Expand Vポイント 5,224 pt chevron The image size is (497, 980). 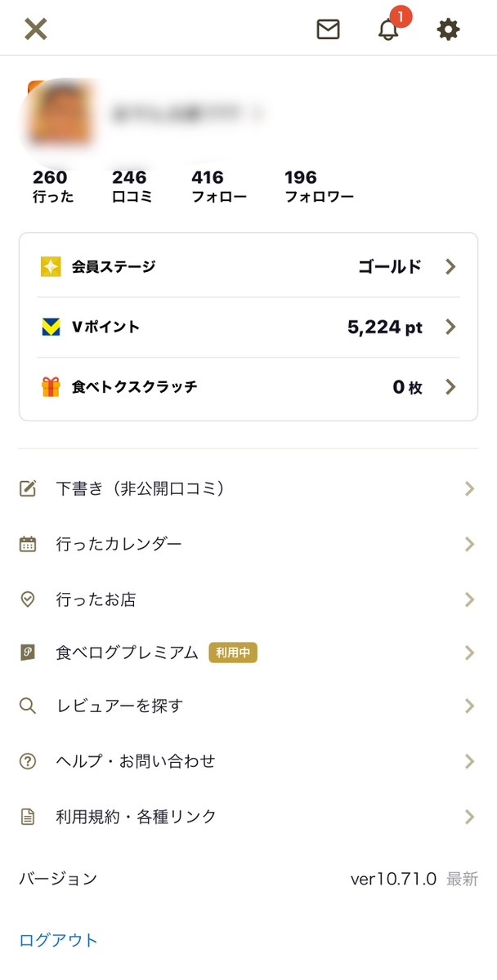point(450,327)
